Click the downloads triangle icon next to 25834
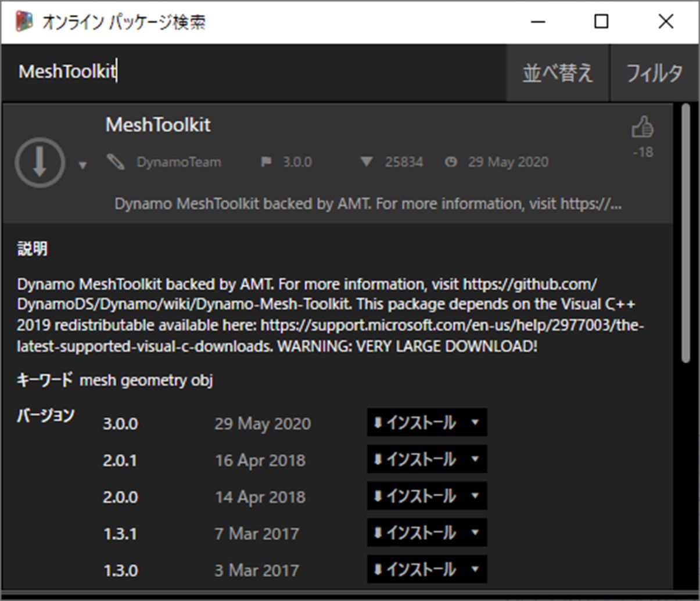The image size is (700, 601). 366,162
